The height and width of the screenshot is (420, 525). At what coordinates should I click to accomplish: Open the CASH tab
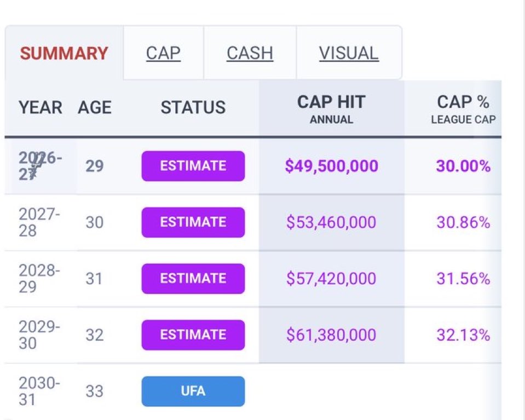(250, 53)
